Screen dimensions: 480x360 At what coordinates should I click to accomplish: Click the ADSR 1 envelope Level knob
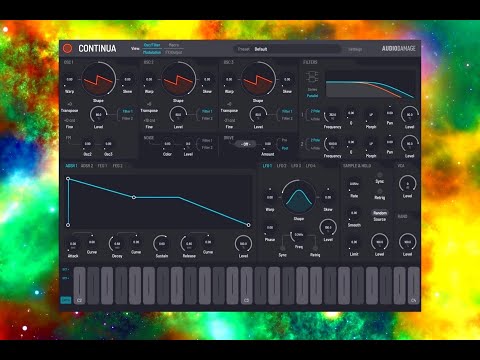(243, 244)
